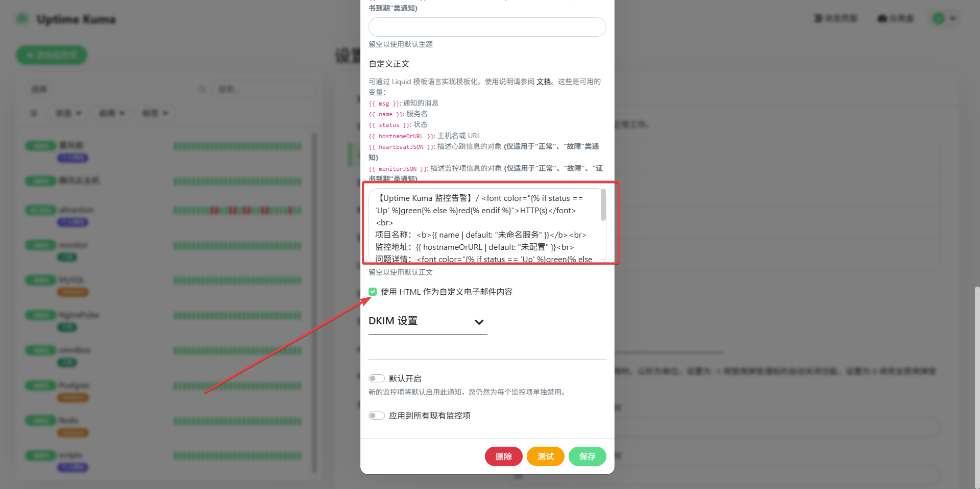The height and width of the screenshot is (489, 980).
Task: Toggle the 默认开启 switch
Action: point(377,378)
